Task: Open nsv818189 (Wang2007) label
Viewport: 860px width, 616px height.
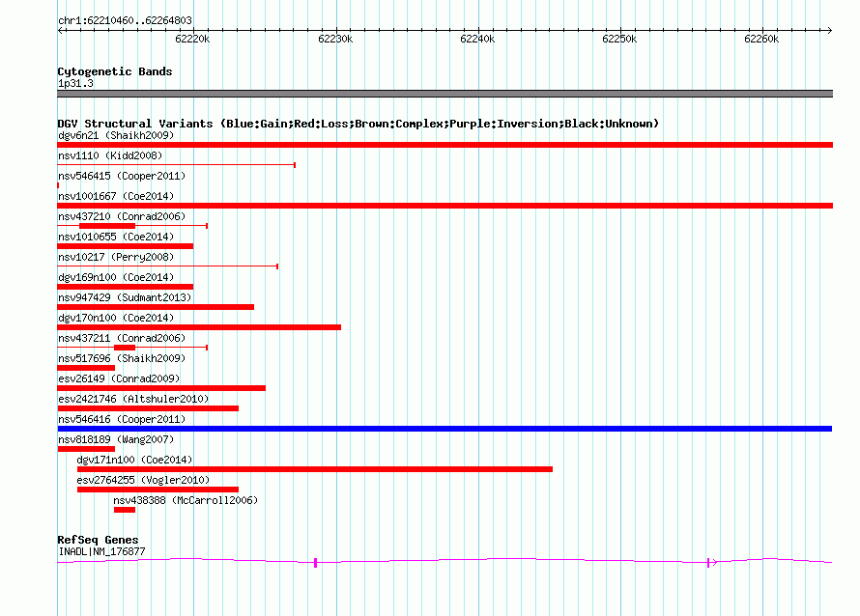Action: [x=116, y=439]
